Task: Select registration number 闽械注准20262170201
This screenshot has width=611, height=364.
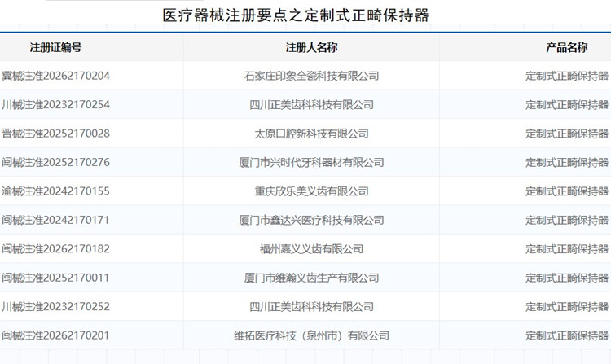Action: pos(55,335)
